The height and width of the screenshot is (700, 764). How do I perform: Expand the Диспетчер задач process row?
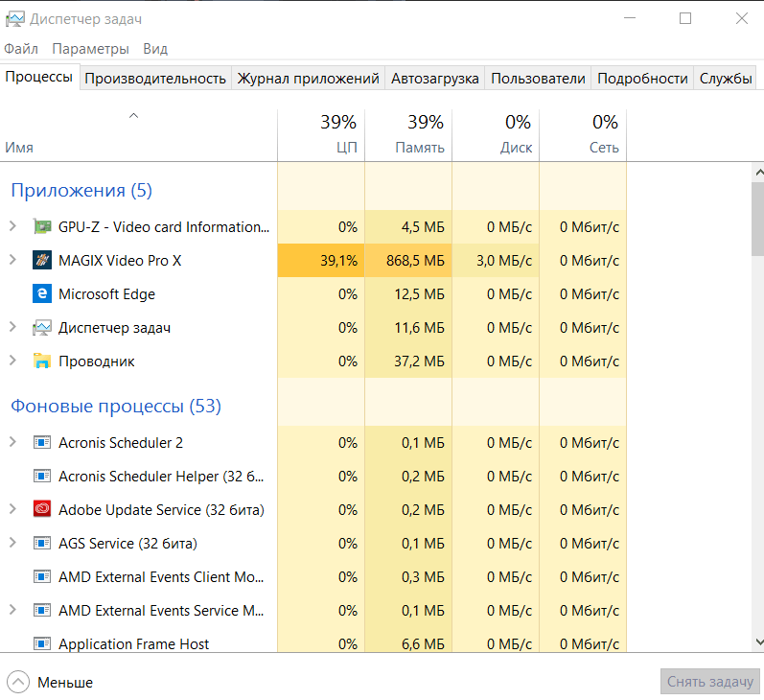click(12, 327)
